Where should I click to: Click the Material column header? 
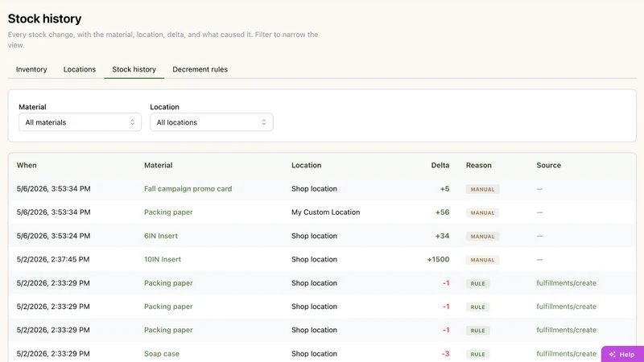click(158, 166)
